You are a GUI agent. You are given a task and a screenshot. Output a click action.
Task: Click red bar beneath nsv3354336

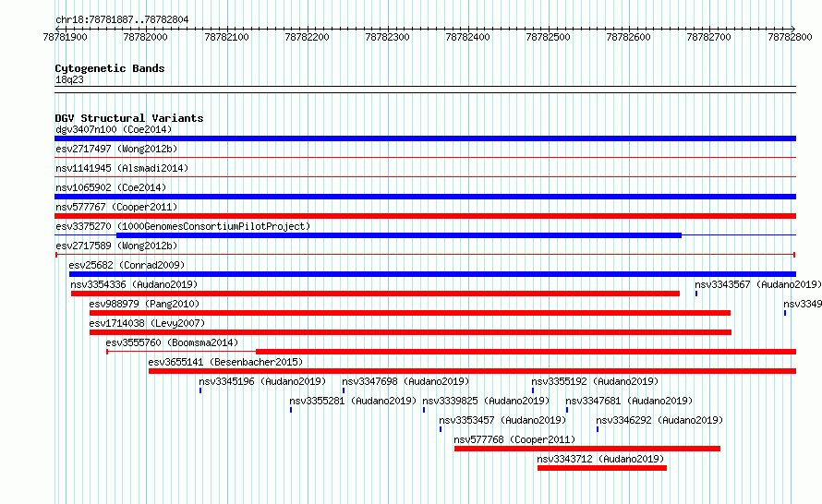[375, 294]
